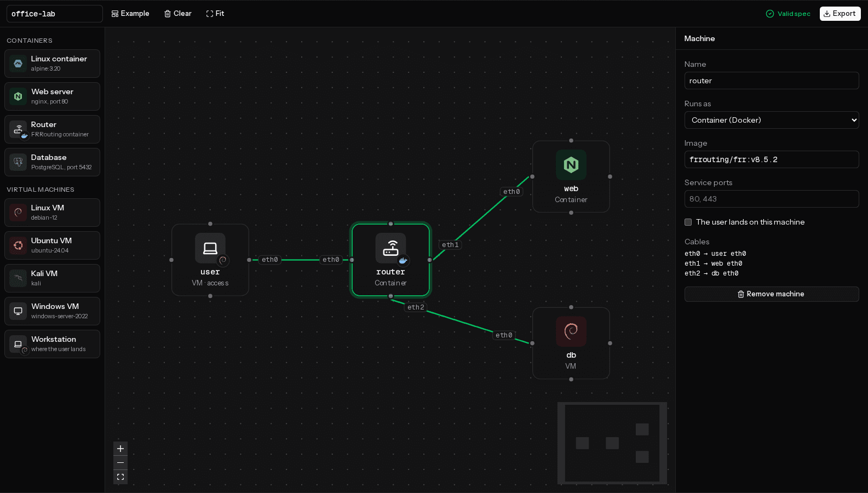The image size is (868, 493).
Task: Click the Name field containing router
Action: click(x=772, y=81)
